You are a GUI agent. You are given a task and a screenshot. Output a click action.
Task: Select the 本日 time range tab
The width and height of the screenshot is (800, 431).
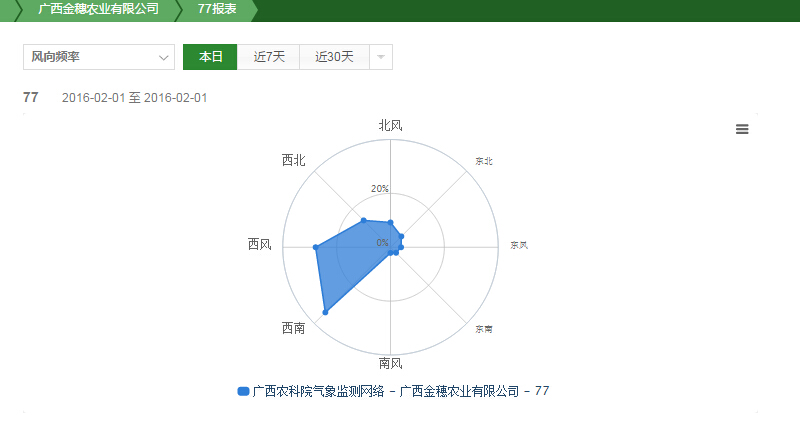click(x=210, y=57)
